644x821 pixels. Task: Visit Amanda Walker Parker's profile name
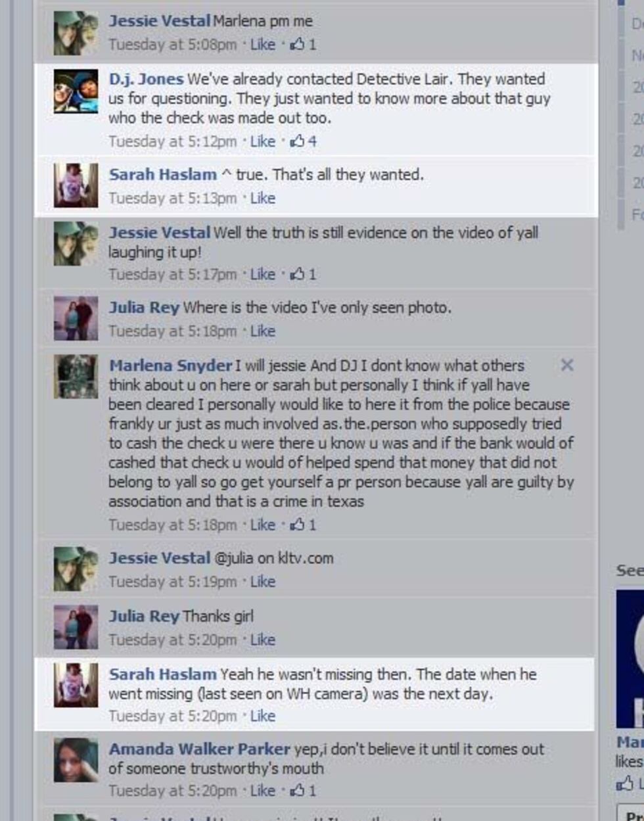199,749
